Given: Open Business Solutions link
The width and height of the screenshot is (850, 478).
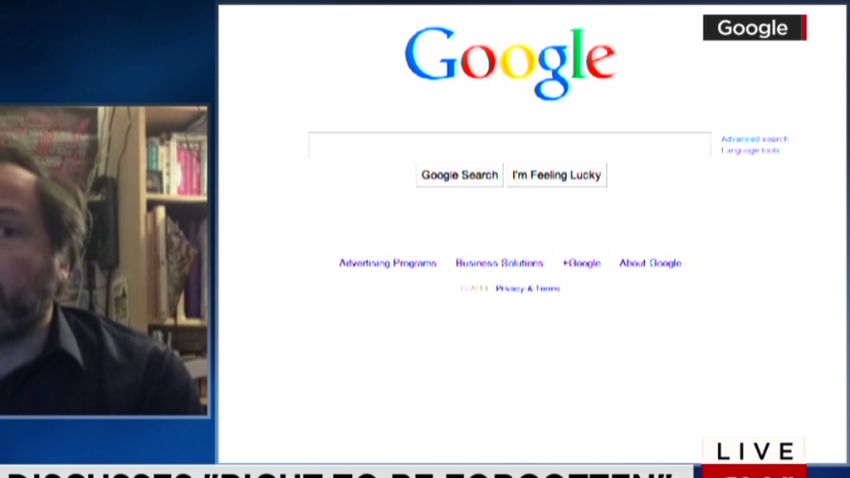Looking at the screenshot, I should click(x=499, y=263).
